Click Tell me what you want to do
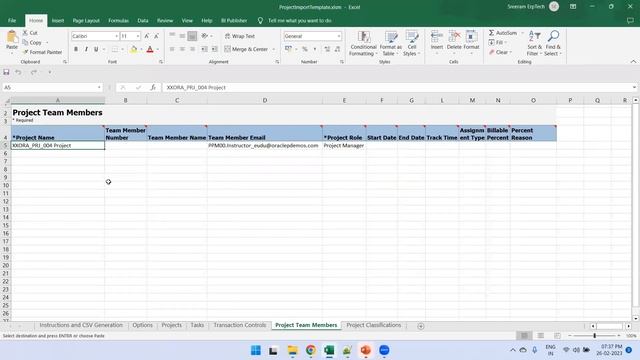The image size is (640, 360). click(x=300, y=20)
